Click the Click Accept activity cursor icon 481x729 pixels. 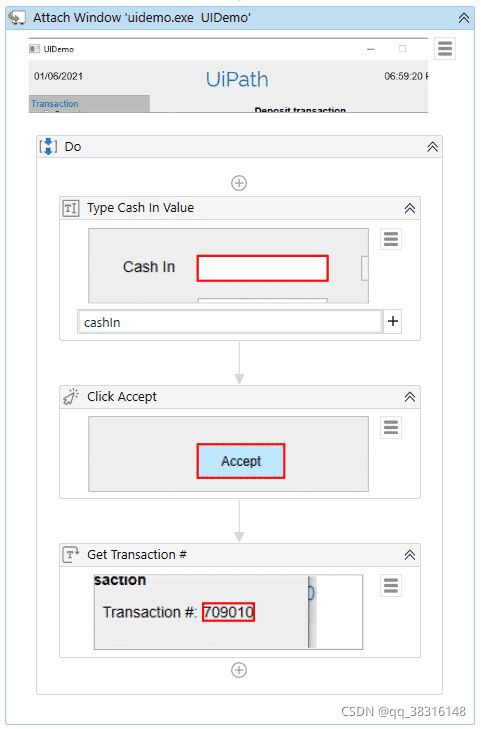coord(71,397)
